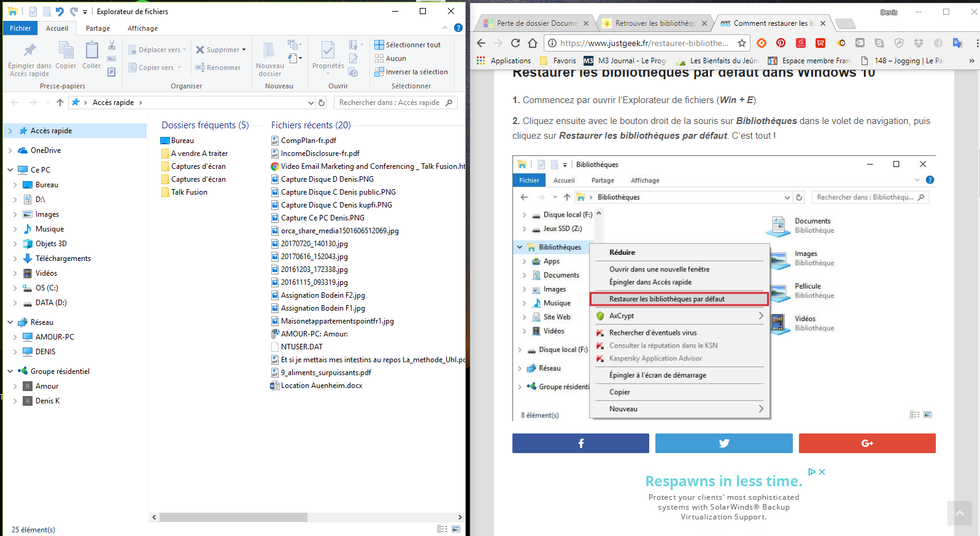Open the address bar history dropdown in Explorer
Viewport: 980px width, 536px height.
tap(311, 103)
